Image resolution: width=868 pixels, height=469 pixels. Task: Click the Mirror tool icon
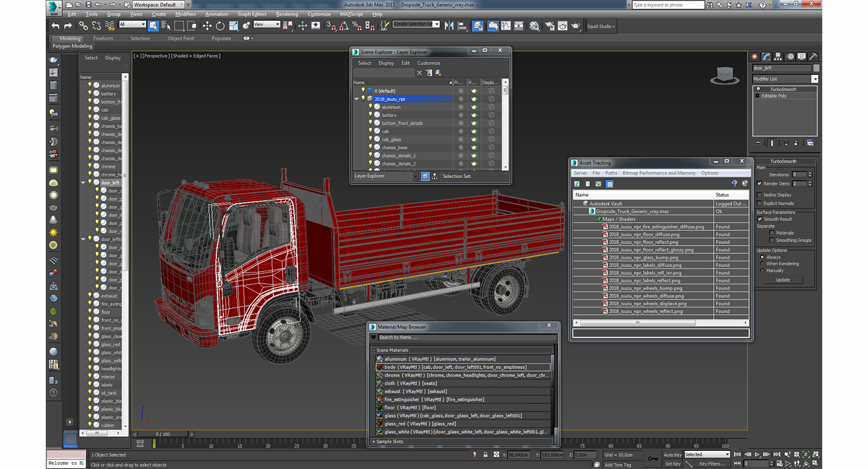coord(450,26)
